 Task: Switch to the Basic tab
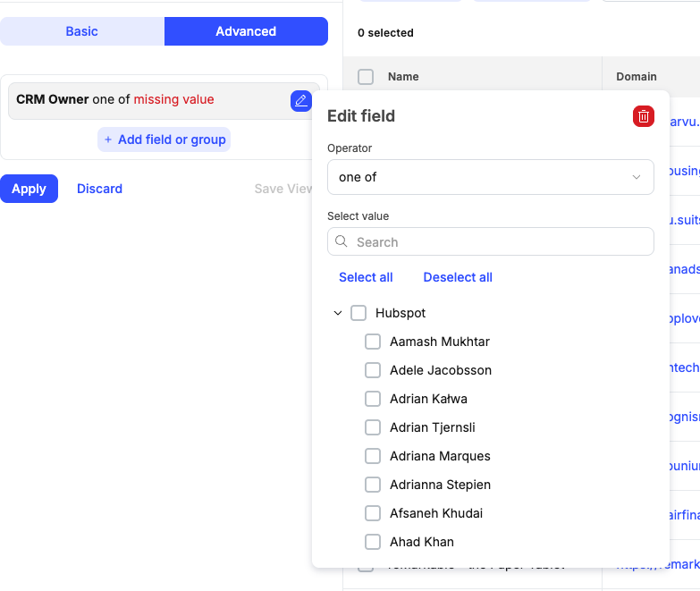(x=82, y=31)
